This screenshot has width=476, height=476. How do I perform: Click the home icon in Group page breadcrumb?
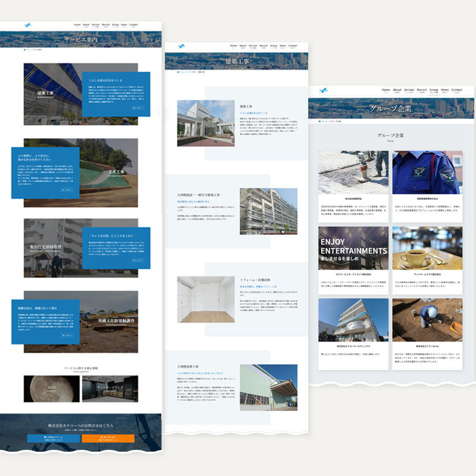coord(320,121)
